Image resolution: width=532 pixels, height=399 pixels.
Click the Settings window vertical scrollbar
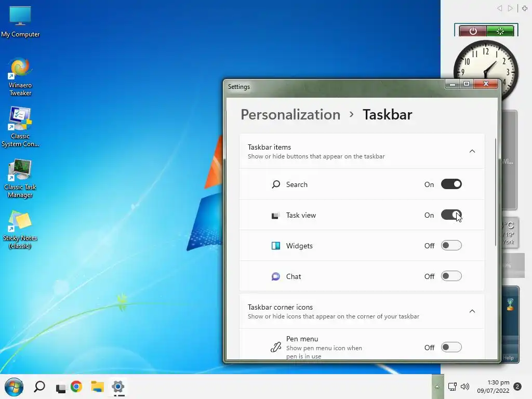pos(496,192)
